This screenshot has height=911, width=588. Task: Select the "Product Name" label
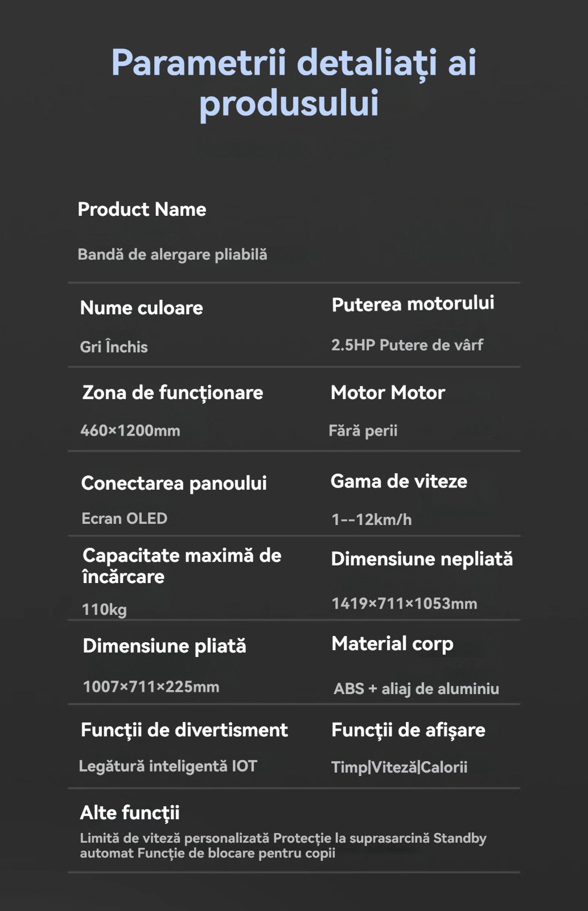tap(142, 210)
